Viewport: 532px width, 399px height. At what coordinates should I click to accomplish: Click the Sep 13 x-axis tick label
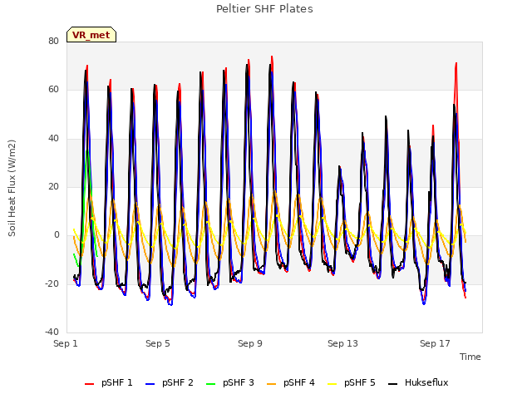342,343
